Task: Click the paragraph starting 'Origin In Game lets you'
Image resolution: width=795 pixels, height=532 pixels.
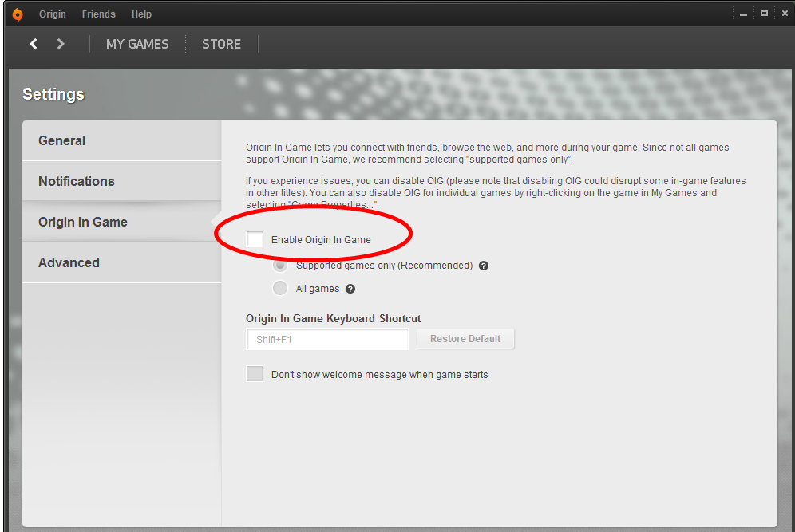Action: tap(487, 153)
